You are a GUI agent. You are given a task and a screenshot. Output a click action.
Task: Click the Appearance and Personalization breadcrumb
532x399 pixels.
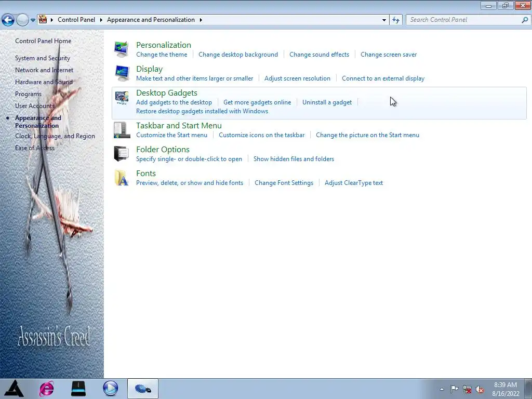pyautogui.click(x=151, y=20)
